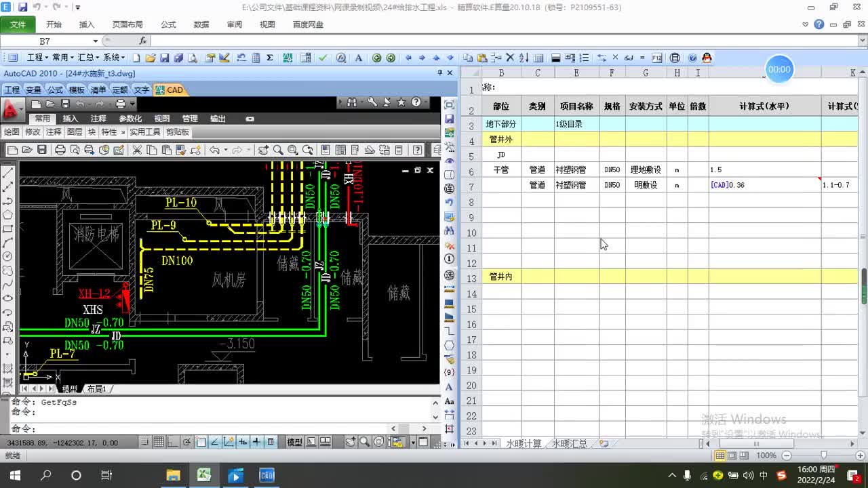Open the 百度网盘 ribbon tab

click(x=308, y=24)
